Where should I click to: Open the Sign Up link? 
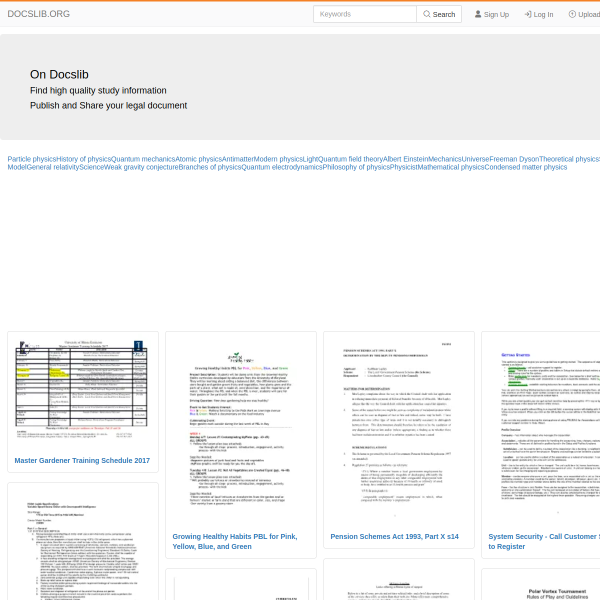492,14
